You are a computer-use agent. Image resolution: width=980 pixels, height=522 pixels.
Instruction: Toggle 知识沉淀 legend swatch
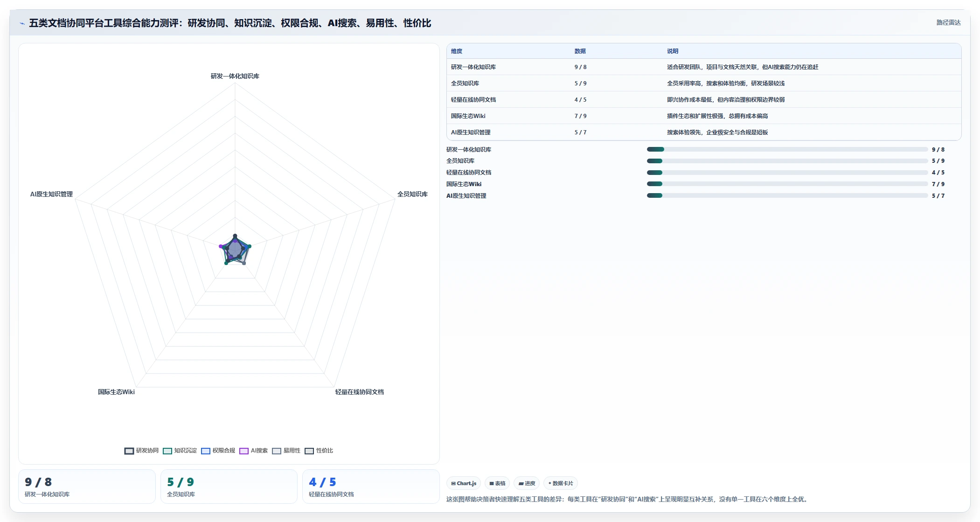[x=167, y=451]
